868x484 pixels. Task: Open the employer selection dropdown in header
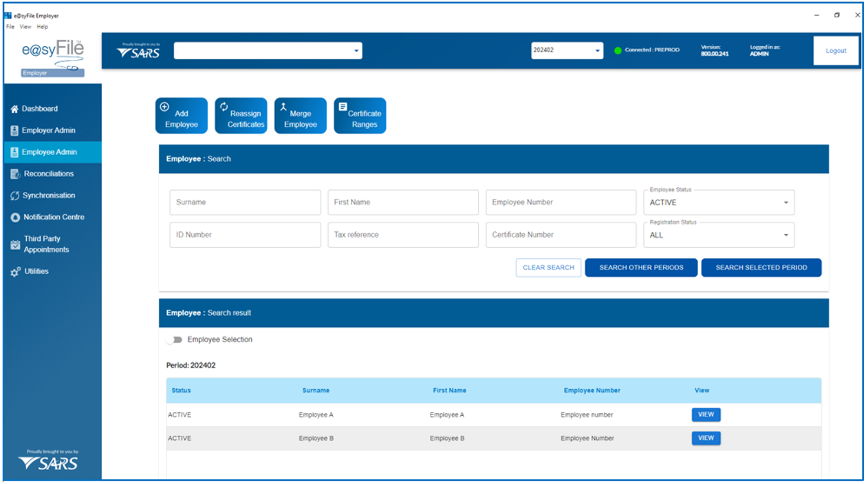tap(356, 51)
